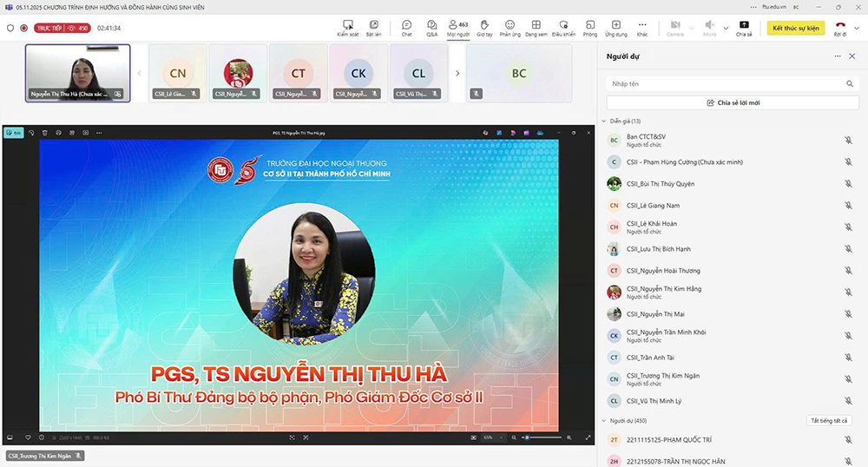Click Chia sẻ lời mời button
This screenshot has width=868, height=467.
733,103
